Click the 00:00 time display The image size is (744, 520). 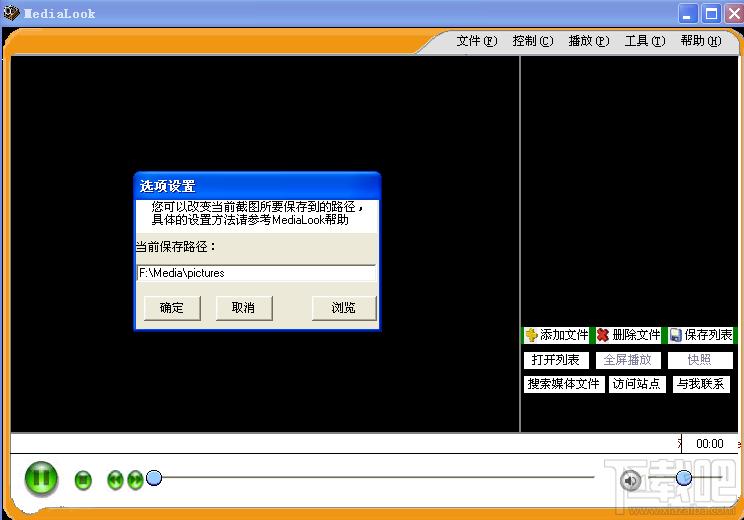(x=710, y=444)
